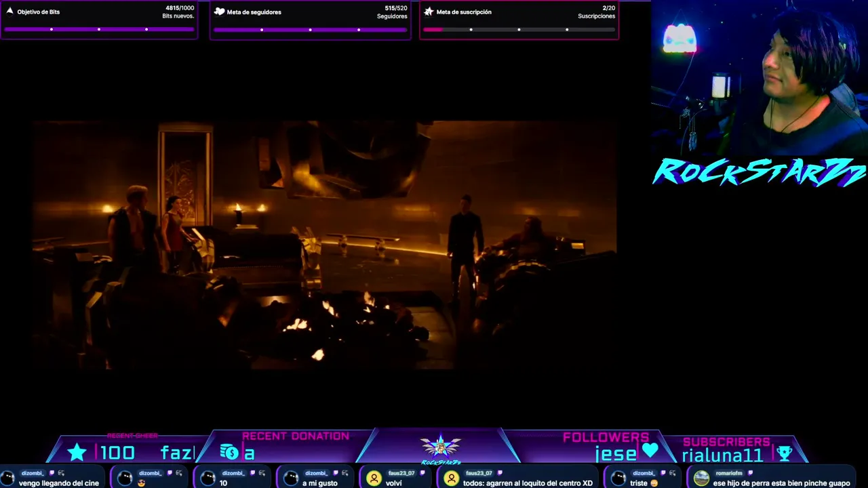Click faus23_07 avatar beside "volví"

click(x=374, y=479)
